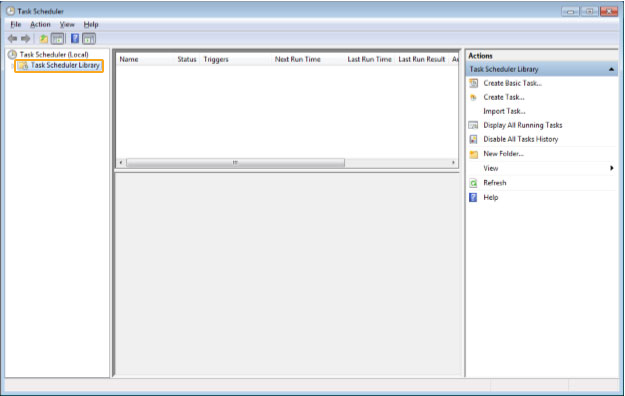Click the Back arrow toolbar icon
Image resolution: width=625 pixels, height=396 pixels.
(x=12, y=39)
